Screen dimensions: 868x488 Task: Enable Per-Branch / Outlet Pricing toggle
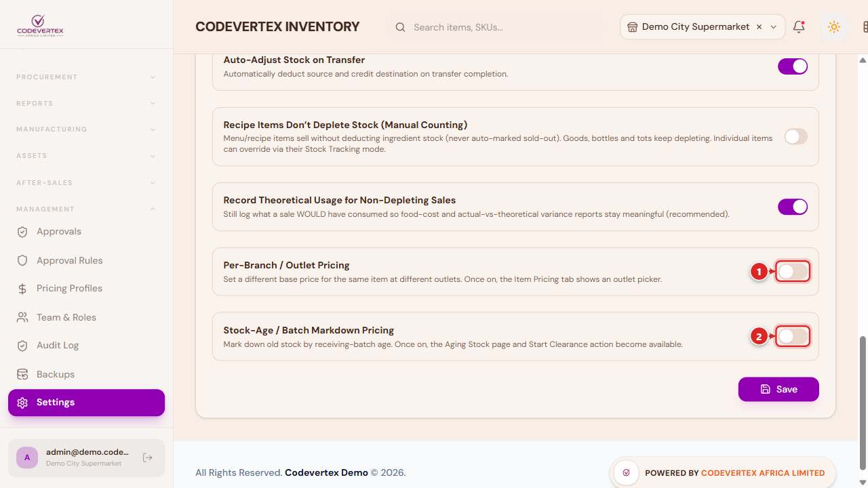click(x=793, y=272)
